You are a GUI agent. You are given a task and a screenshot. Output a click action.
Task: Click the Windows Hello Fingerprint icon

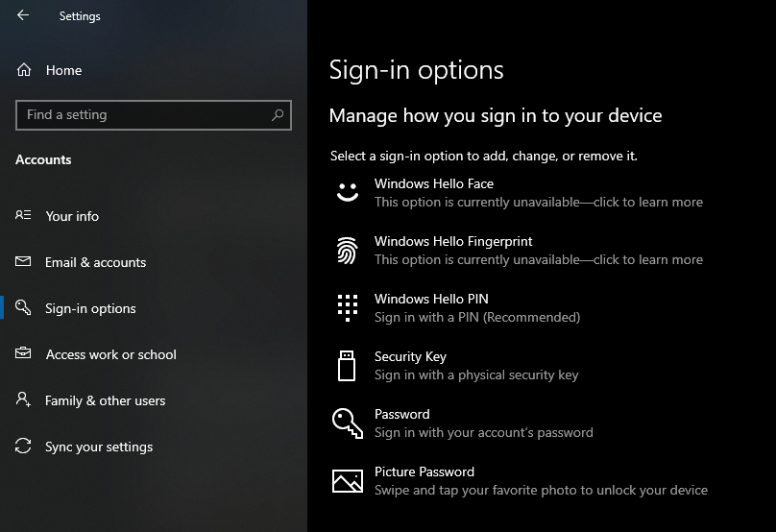[348, 251]
